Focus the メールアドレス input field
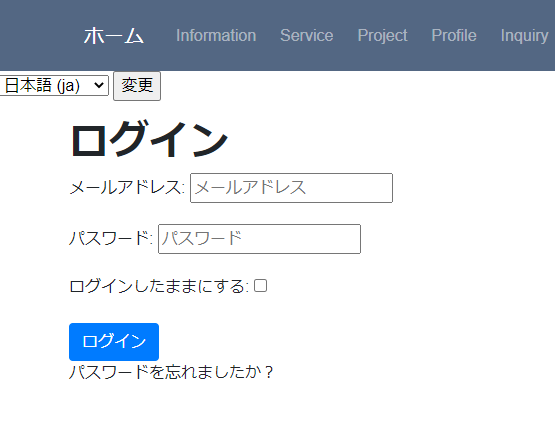 (291, 188)
